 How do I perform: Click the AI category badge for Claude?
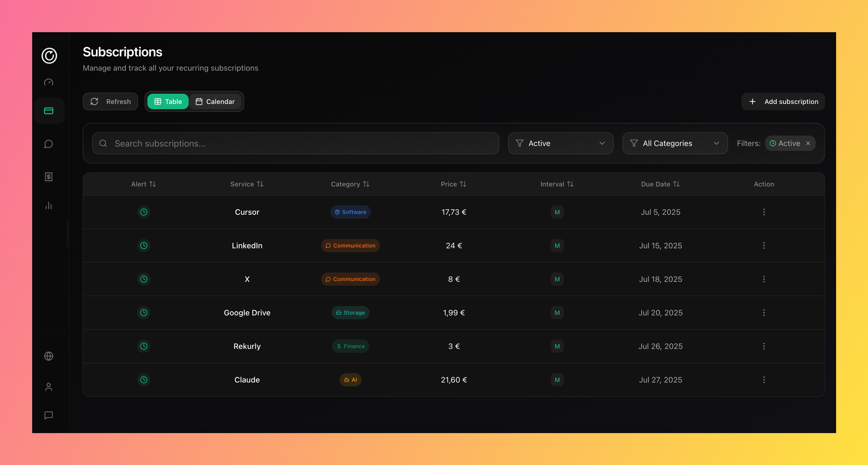pos(351,380)
